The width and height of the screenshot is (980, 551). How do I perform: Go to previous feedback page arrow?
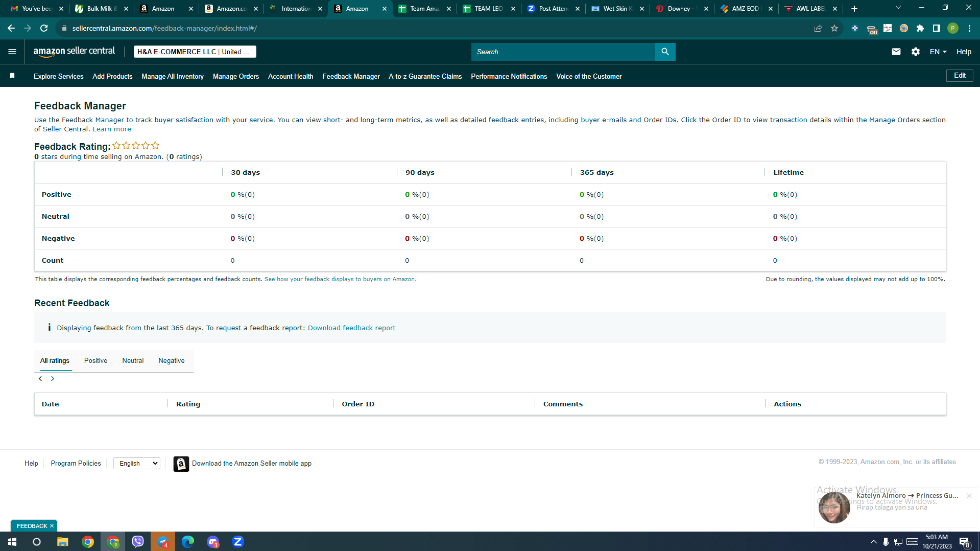40,379
